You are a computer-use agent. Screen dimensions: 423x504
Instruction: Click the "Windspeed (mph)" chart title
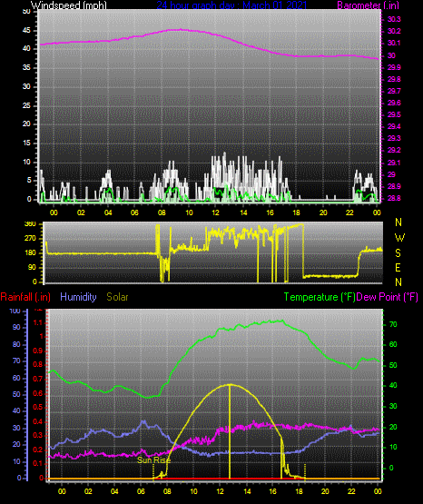[68, 5]
